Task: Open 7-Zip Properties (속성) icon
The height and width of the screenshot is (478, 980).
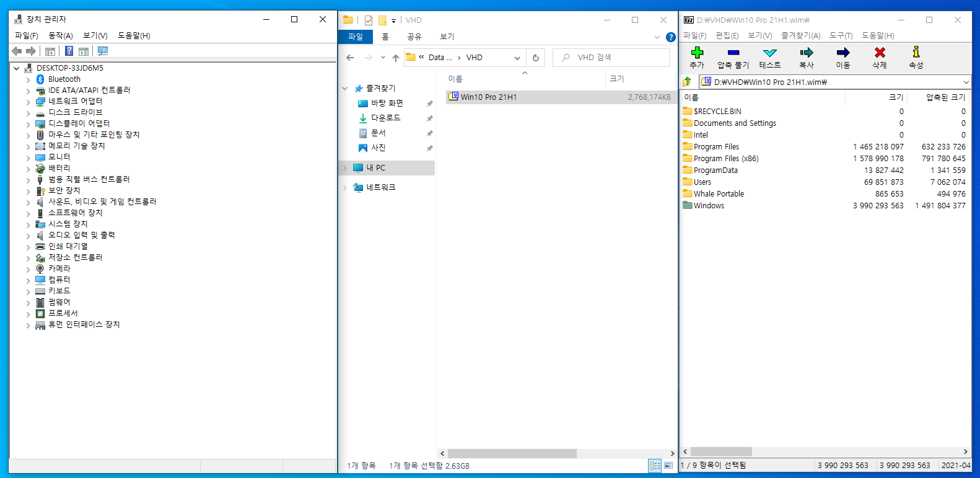Action: 916,53
